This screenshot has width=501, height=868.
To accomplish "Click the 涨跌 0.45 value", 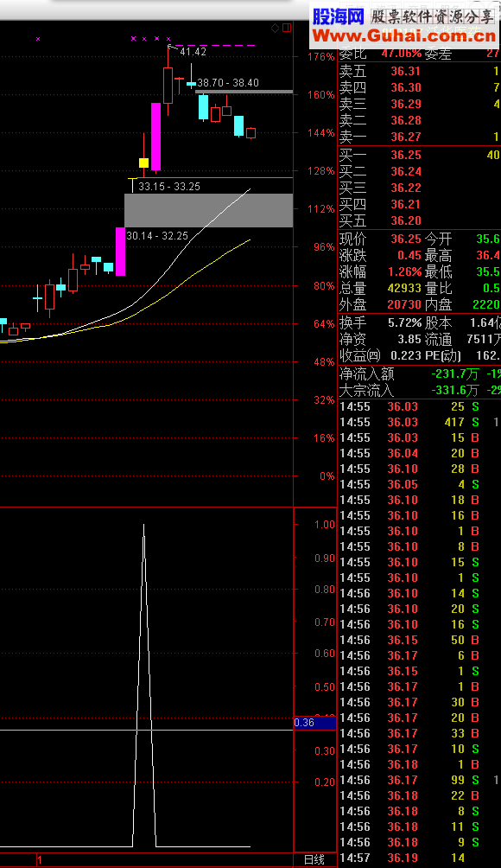I will 409,256.
